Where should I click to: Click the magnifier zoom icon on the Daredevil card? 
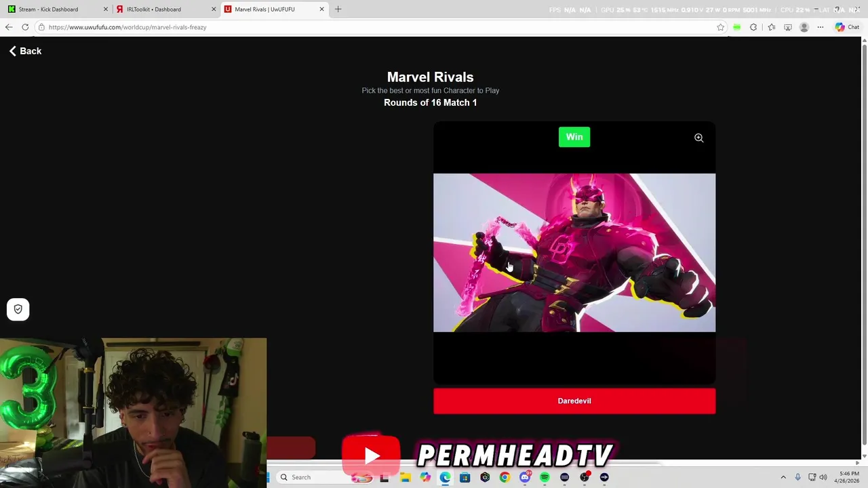pos(698,138)
